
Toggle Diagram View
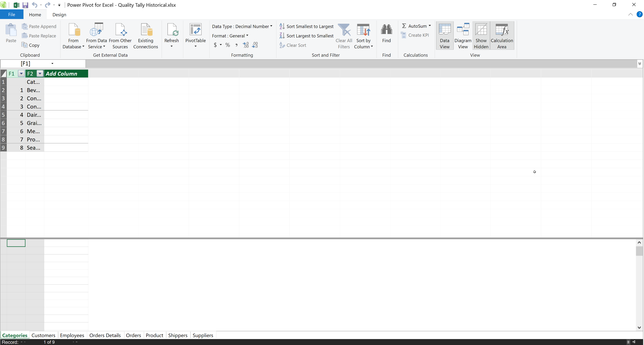pyautogui.click(x=463, y=36)
